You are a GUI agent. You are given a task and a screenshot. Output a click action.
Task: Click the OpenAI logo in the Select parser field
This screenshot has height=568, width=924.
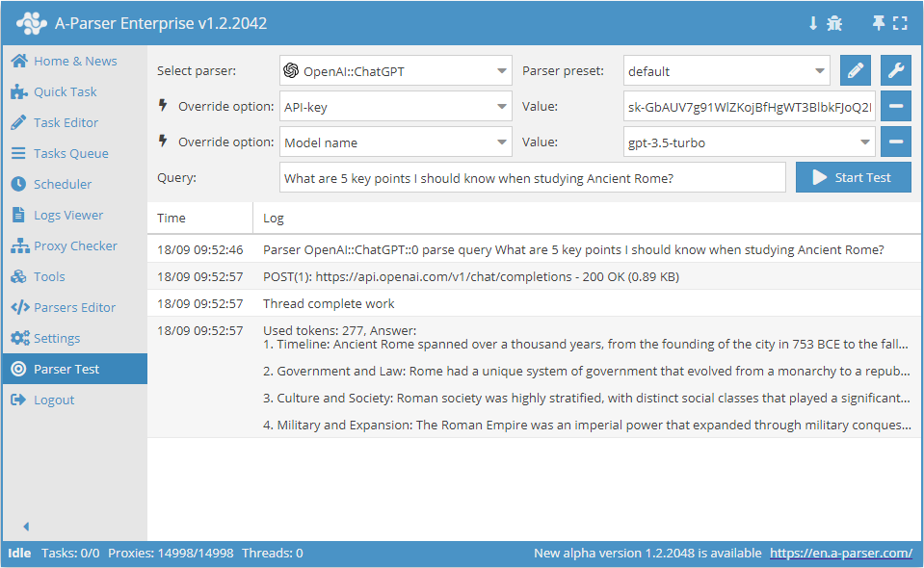pyautogui.click(x=289, y=69)
